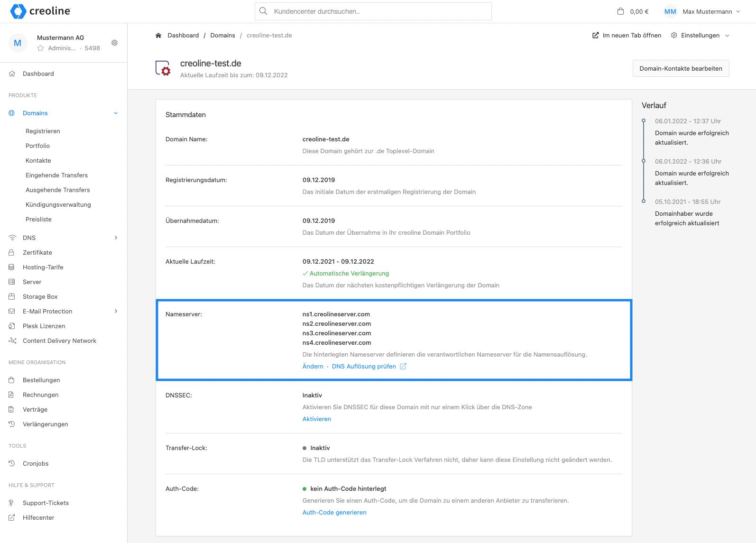Click the 09.12.2021 - 09.12.2022 Laufzeit value
The image size is (756, 543).
(x=338, y=261)
